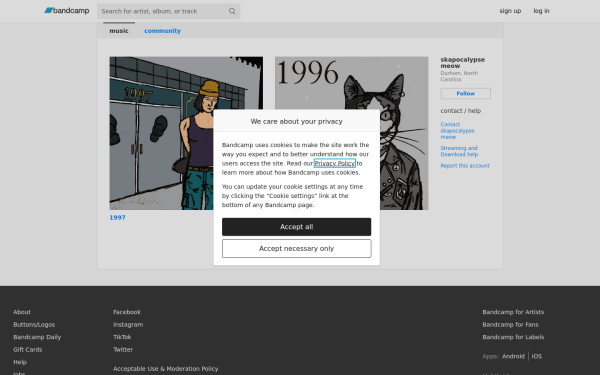
Task: Open the About footer link
Action: (22, 312)
